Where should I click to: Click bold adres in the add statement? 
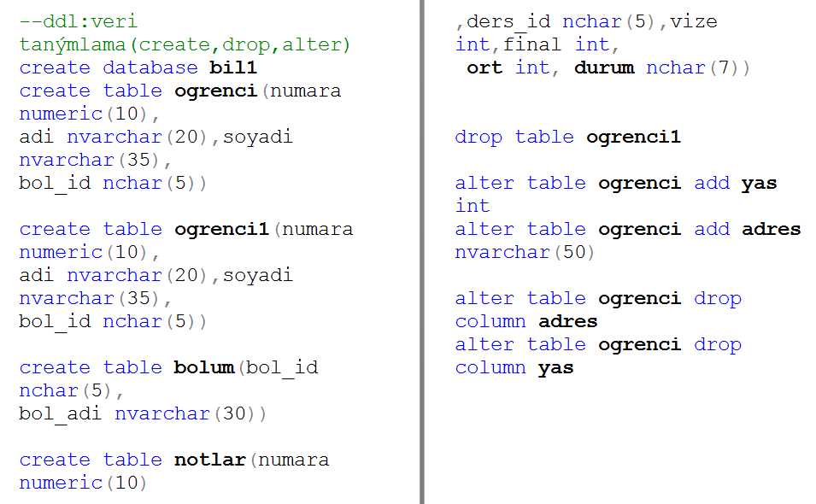(x=772, y=229)
